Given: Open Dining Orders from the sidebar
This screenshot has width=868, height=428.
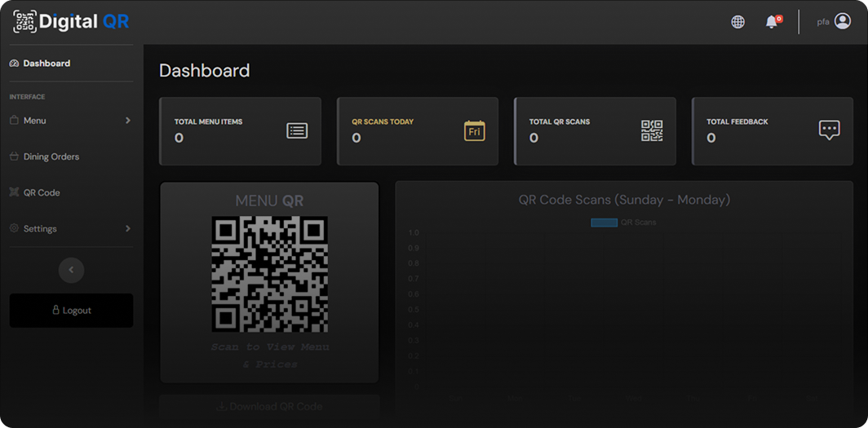Looking at the screenshot, I should click(51, 157).
